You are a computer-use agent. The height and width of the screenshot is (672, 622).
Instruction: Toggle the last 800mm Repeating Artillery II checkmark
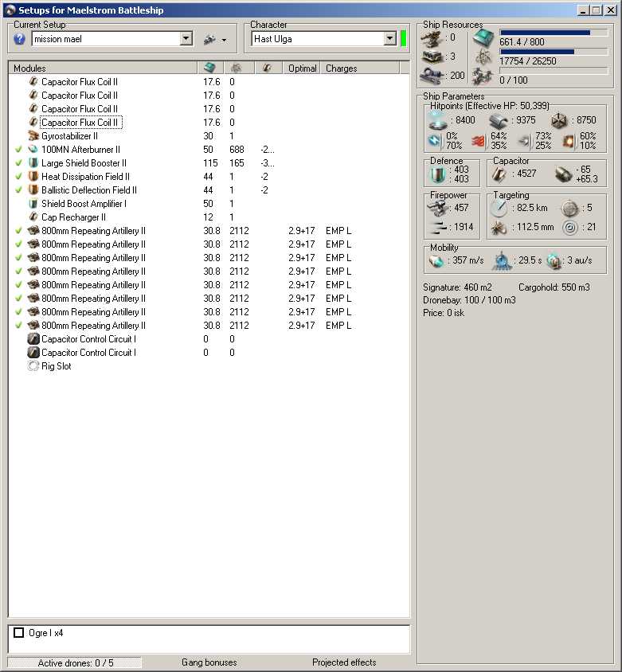pos(18,326)
